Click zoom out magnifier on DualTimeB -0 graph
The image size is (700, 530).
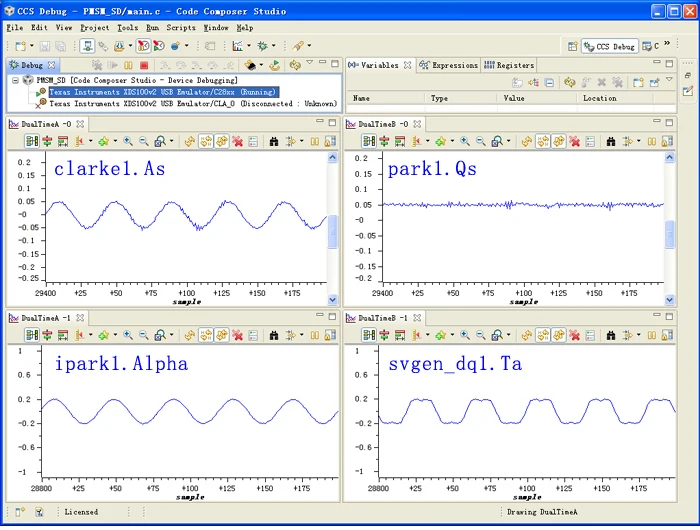(481, 142)
